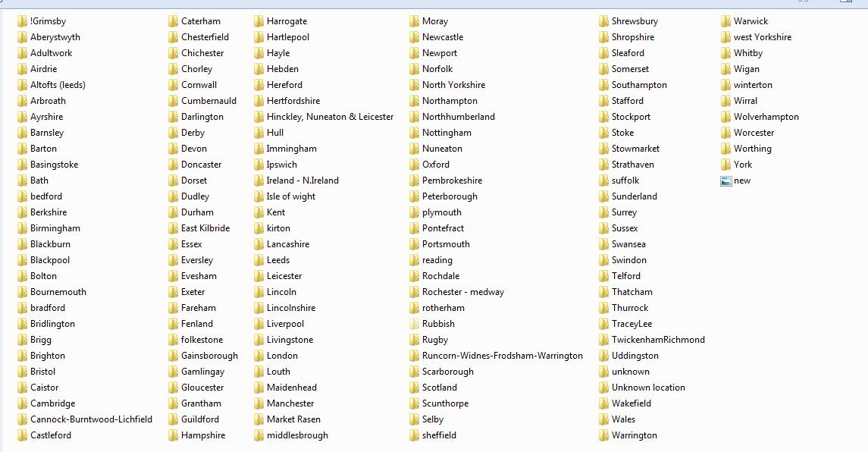The height and width of the screenshot is (452, 868).
Task: Select the Unknown location folder label
Action: [x=648, y=388]
